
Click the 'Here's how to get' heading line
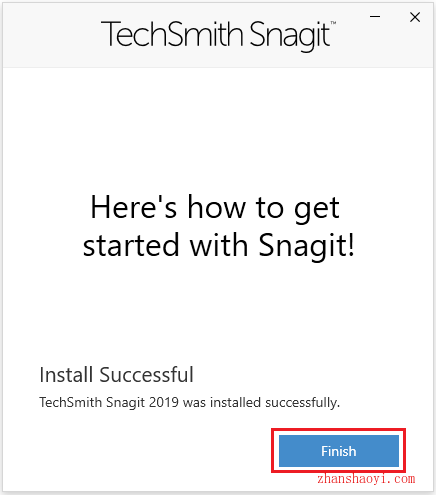tap(215, 208)
